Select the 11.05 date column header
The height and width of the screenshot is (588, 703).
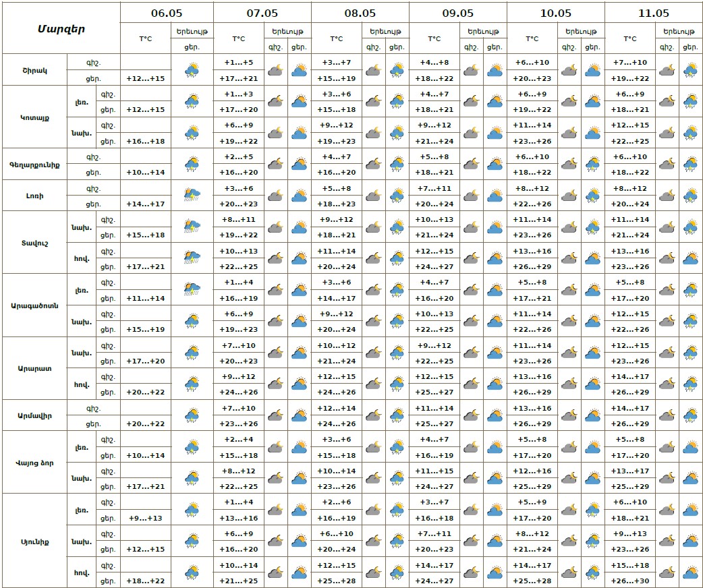pos(653,13)
